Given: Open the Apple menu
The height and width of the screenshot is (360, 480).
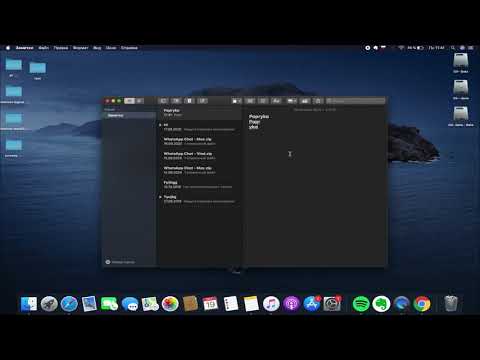Looking at the screenshot, I should click(x=8, y=48).
